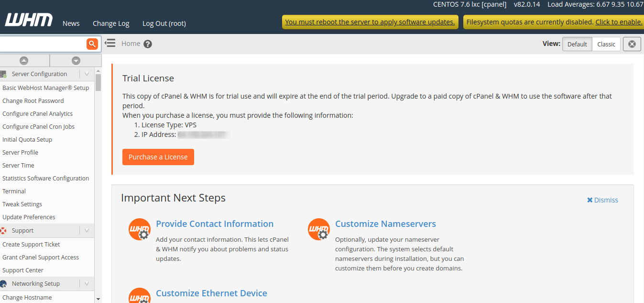
Task: Collapse the Networking Setup section chevron
Action: [87, 284]
